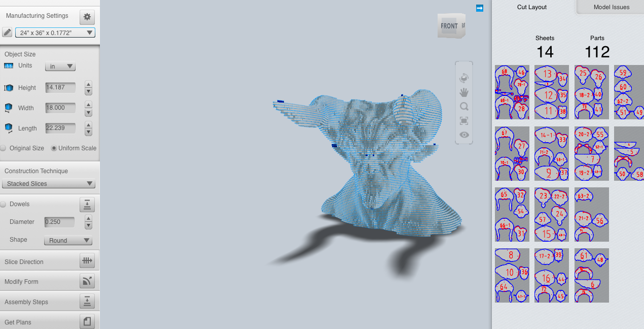The image size is (644, 329).
Task: Open the dowel Shape dropdown showing Round
Action: click(x=68, y=240)
